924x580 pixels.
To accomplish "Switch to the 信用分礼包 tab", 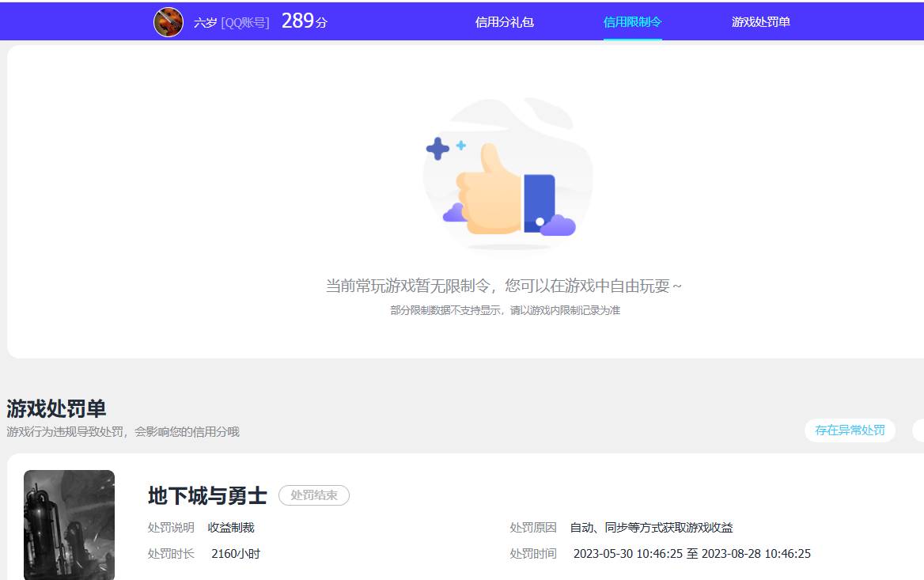I will (504, 22).
